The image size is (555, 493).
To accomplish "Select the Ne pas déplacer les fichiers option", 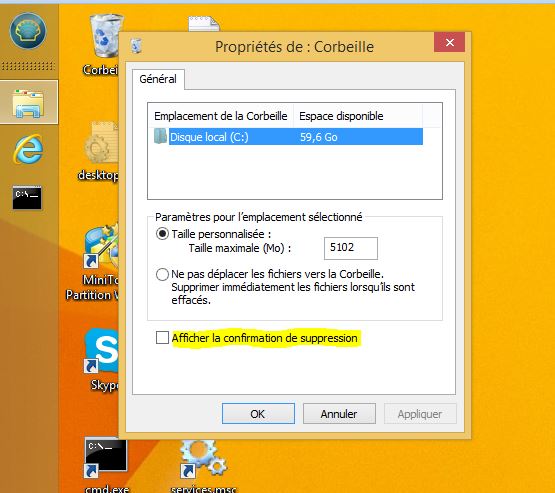I will click(x=162, y=274).
